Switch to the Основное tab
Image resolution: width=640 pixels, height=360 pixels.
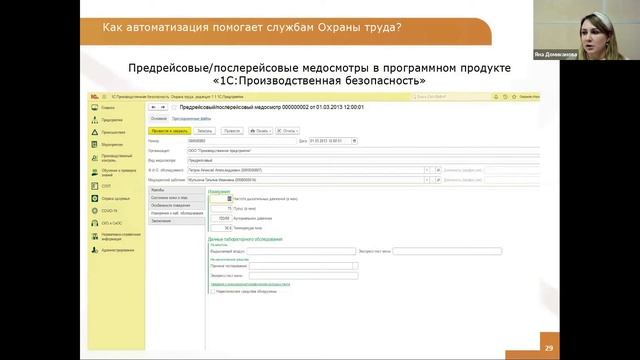coord(159,119)
